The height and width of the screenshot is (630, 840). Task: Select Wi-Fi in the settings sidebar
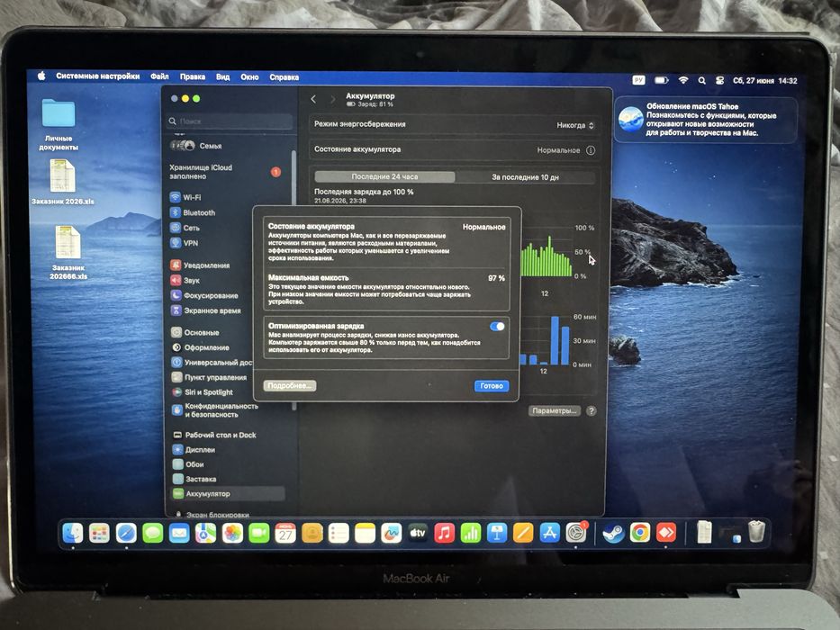pos(185,197)
